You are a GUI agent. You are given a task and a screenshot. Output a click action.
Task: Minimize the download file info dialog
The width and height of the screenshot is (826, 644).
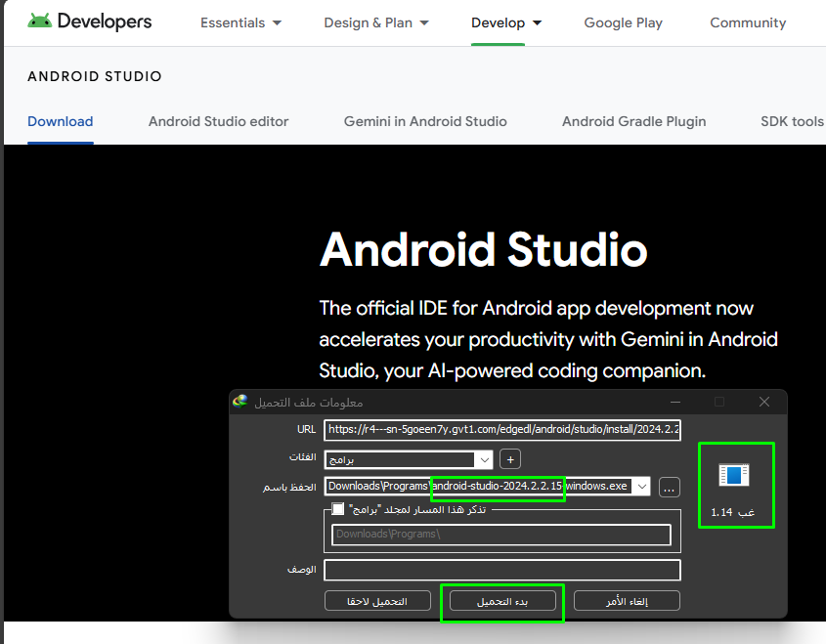pos(674,402)
